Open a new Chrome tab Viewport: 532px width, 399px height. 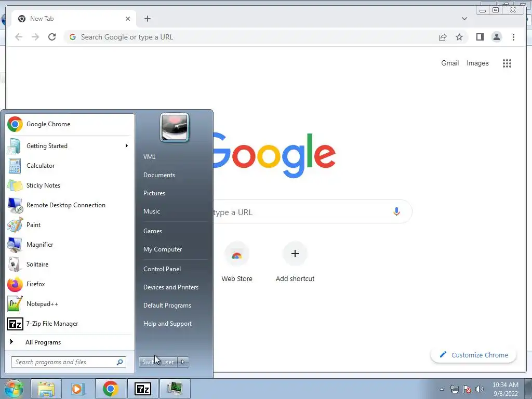pos(147,19)
